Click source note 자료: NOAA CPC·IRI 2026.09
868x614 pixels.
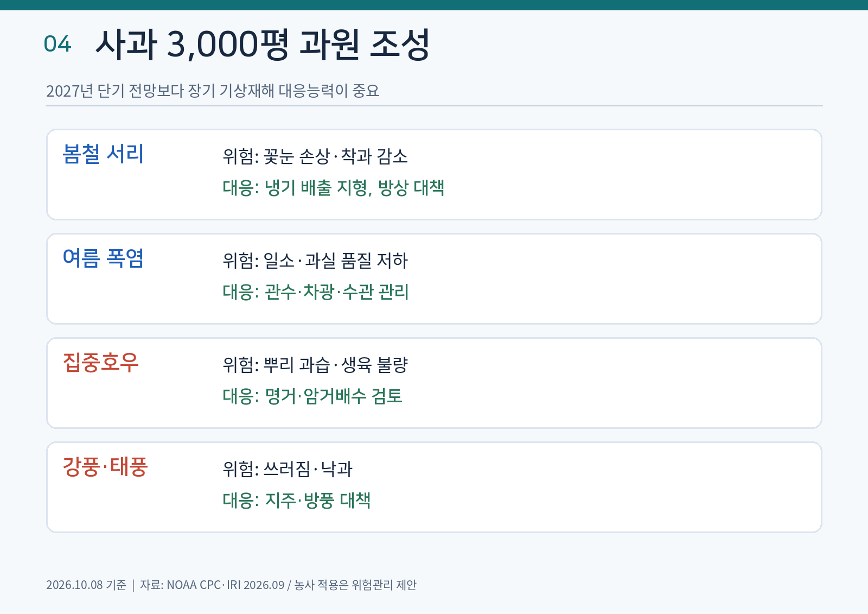[x=212, y=585]
